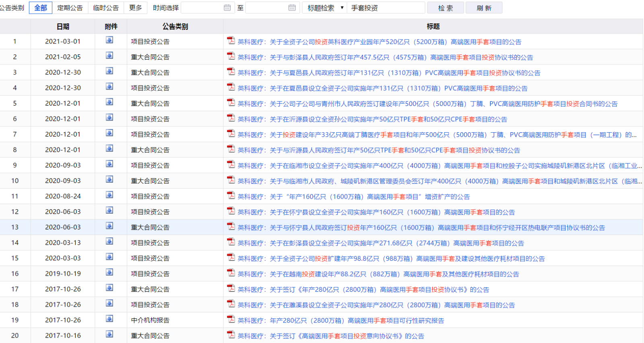This screenshot has width=644, height=343.
Task: Download attachment icon in highlighted row 13
Action: pos(109,226)
